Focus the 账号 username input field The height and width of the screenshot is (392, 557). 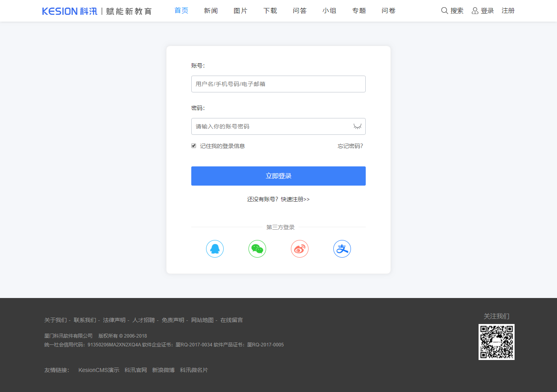278,84
